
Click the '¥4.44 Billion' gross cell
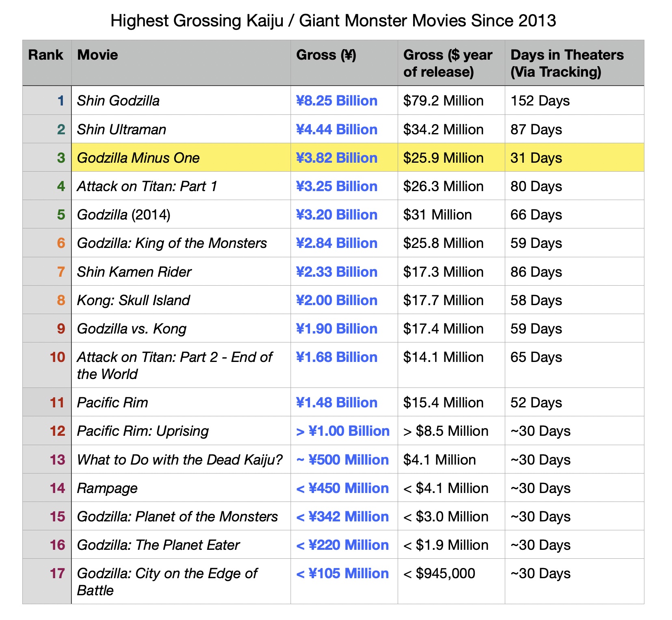tap(344, 129)
